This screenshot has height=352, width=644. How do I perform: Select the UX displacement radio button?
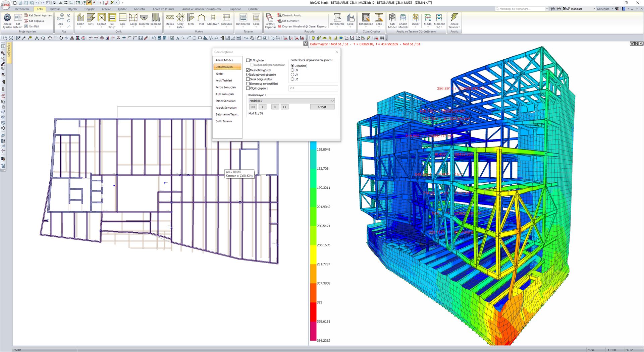292,70
